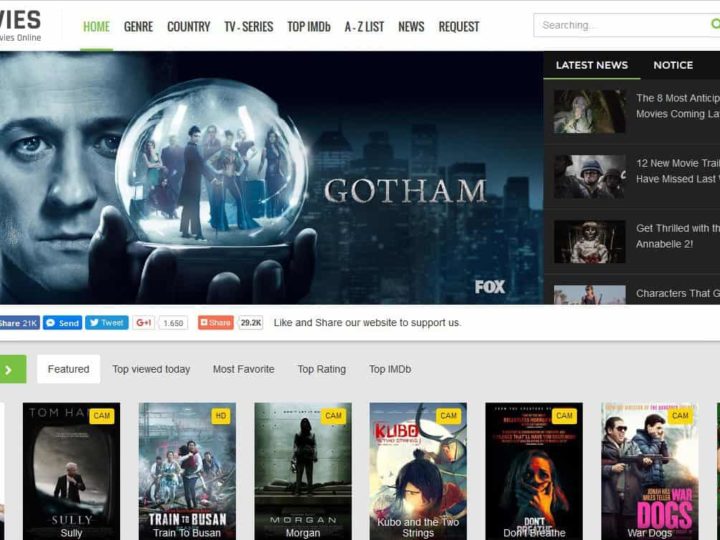Switch to the NOTICE tab
This screenshot has width=720, height=540.
pos(673,65)
